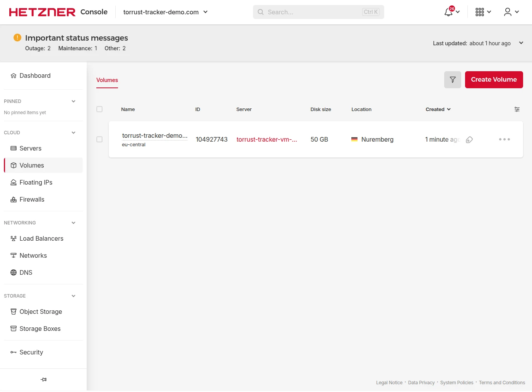Open the apps grid menu

click(x=480, y=12)
